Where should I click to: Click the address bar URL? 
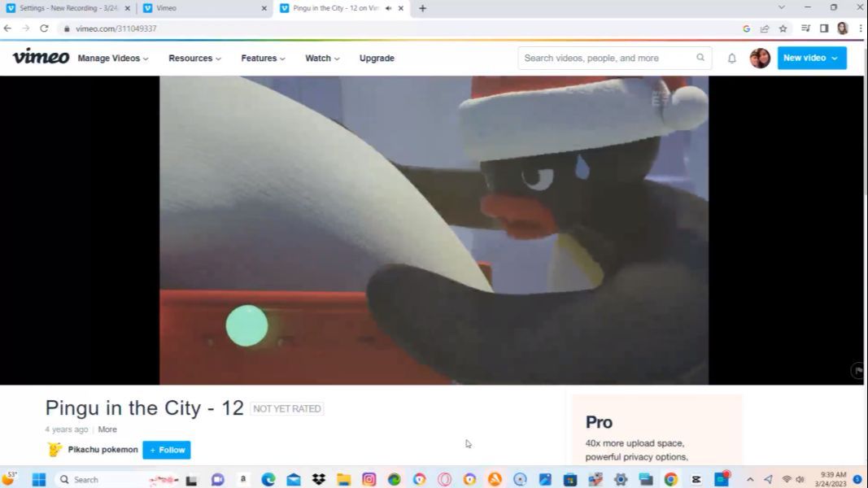coord(116,28)
